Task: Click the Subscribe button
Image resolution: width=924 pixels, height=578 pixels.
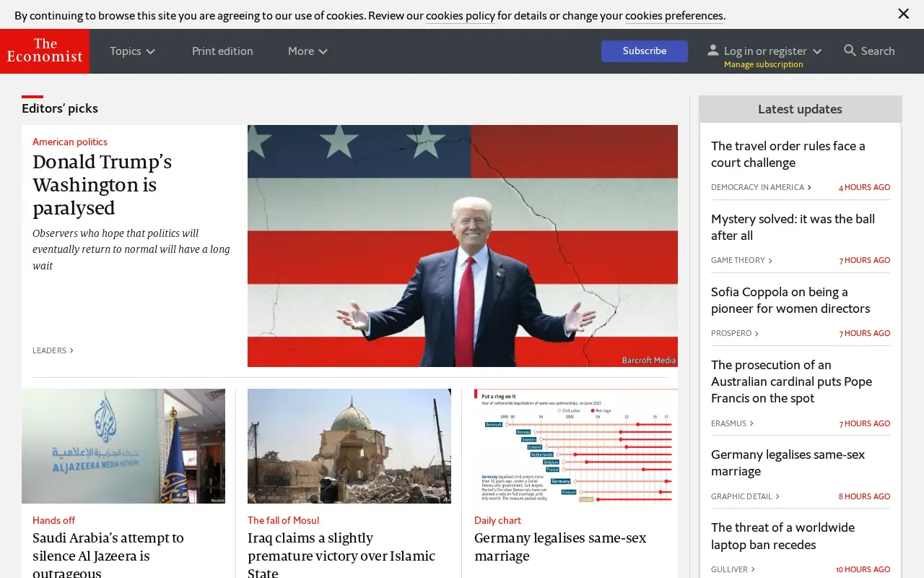Action: click(645, 51)
